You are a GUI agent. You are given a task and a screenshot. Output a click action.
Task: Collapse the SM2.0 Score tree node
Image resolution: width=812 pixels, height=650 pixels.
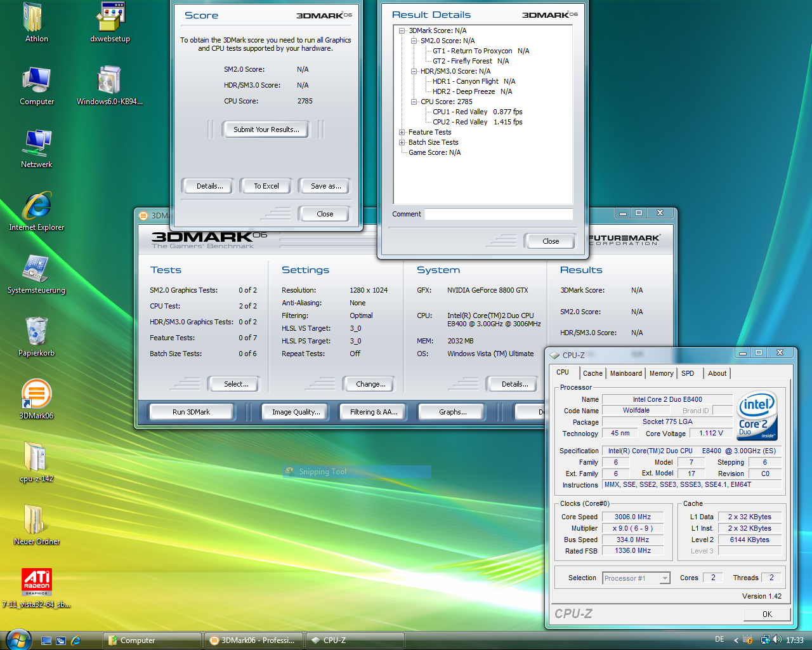[x=414, y=41]
